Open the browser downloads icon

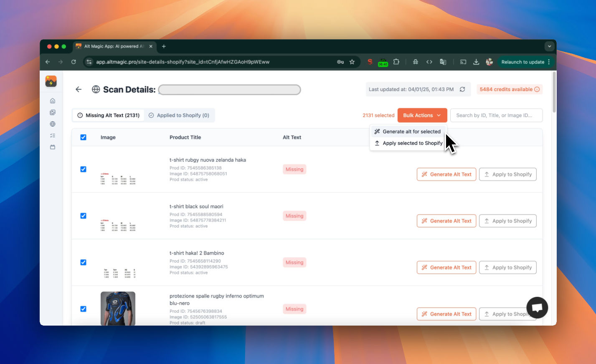(476, 62)
